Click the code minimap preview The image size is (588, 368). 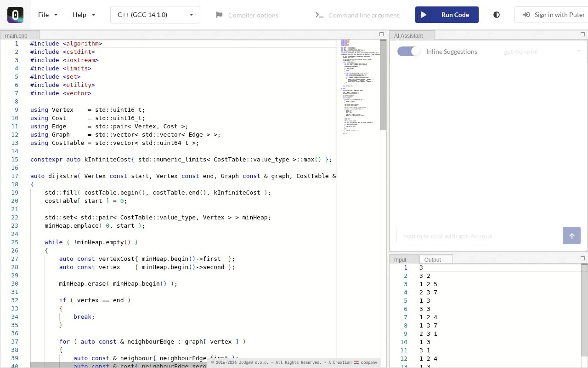click(360, 87)
